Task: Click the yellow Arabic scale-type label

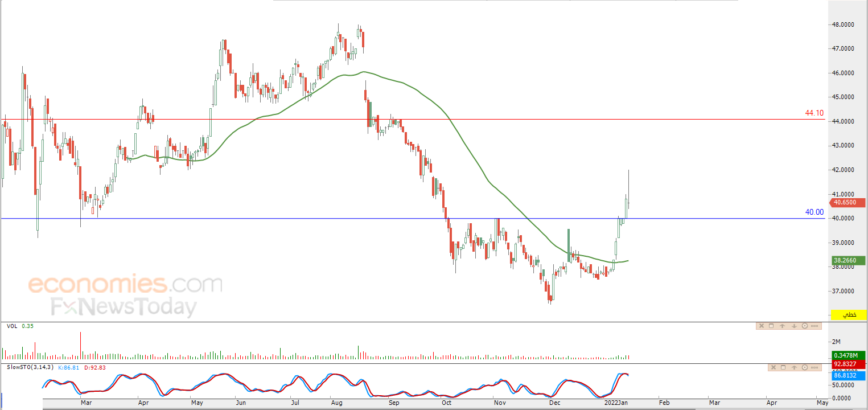Action: (x=849, y=314)
